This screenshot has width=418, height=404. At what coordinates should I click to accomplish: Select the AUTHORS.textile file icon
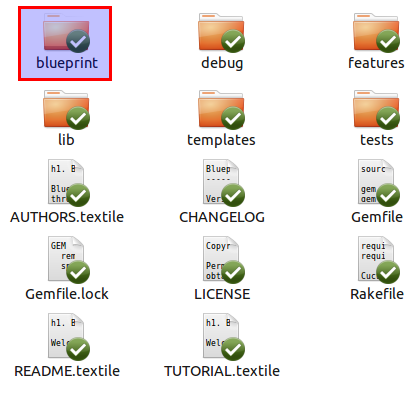66,182
